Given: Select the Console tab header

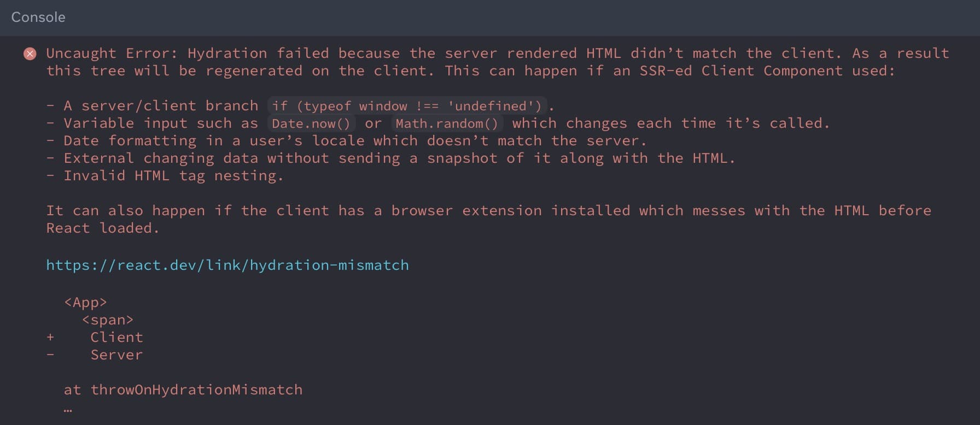Looking at the screenshot, I should (x=38, y=17).
